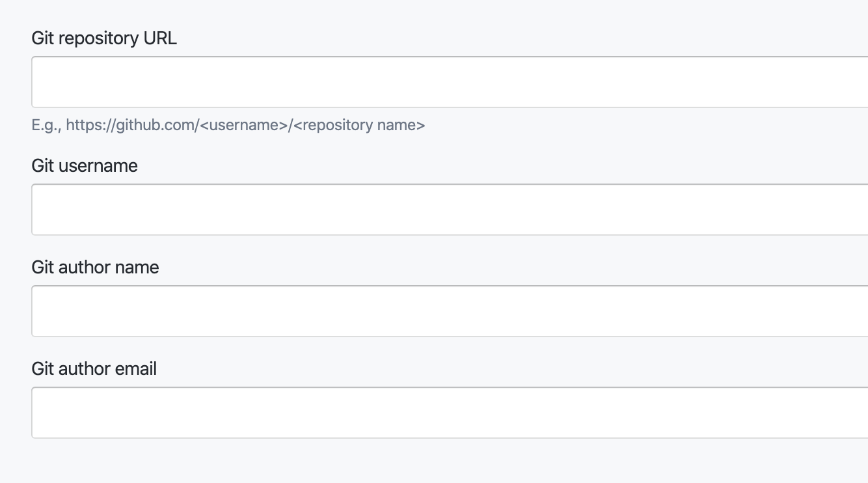Activate the Git author email field
The width and height of the screenshot is (868, 483).
click(450, 413)
